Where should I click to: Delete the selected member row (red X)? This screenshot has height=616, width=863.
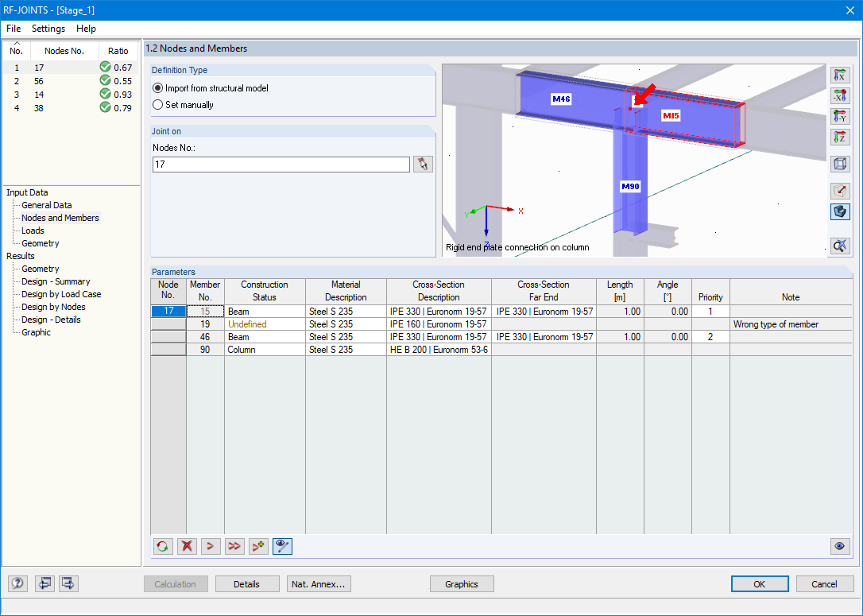tap(186, 546)
